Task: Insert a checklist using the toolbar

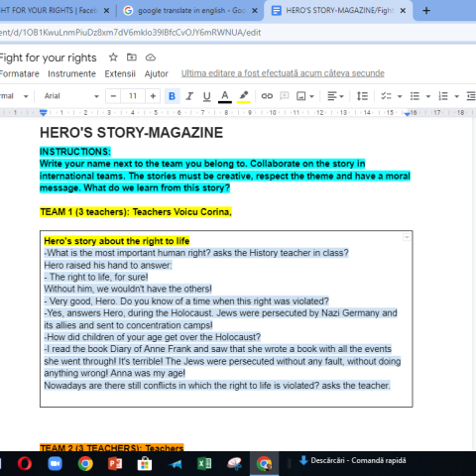Action: [386, 96]
